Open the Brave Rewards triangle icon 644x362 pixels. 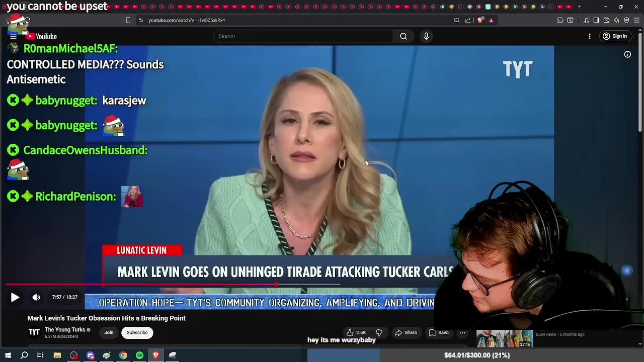(491, 20)
